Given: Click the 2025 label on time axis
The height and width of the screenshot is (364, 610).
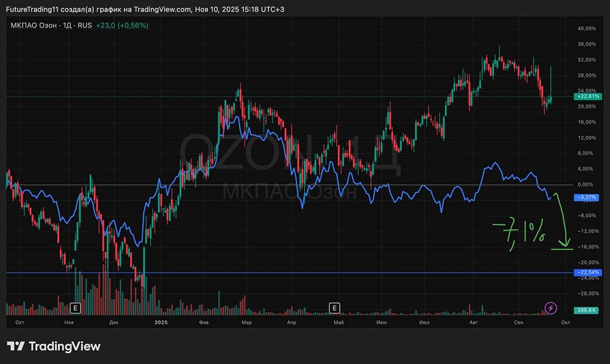Looking at the screenshot, I should pos(161,321).
